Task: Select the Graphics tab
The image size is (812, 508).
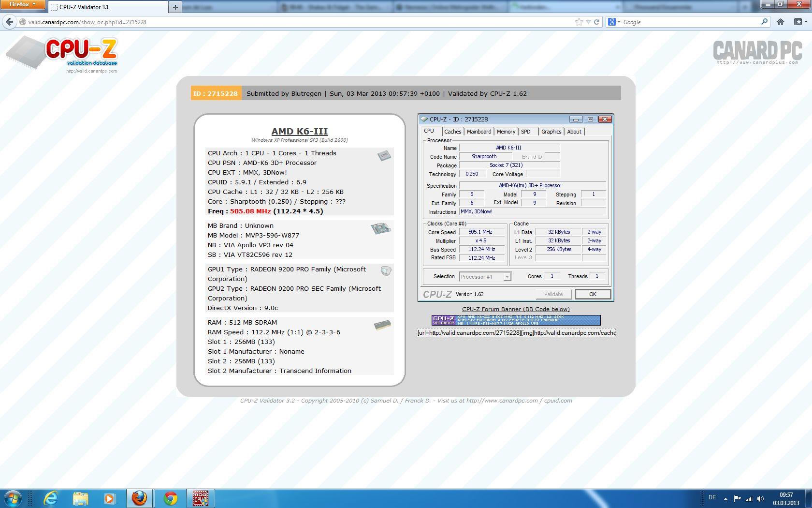Action: pyautogui.click(x=551, y=132)
